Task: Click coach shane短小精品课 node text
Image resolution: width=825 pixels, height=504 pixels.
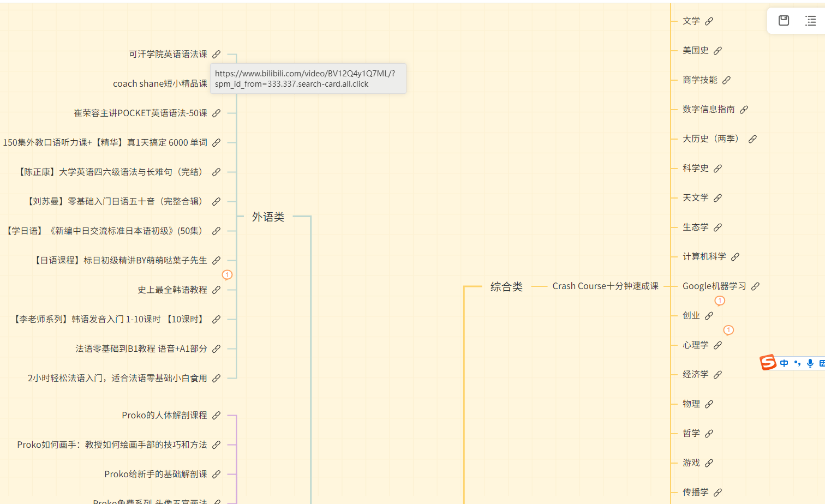Action: click(160, 84)
